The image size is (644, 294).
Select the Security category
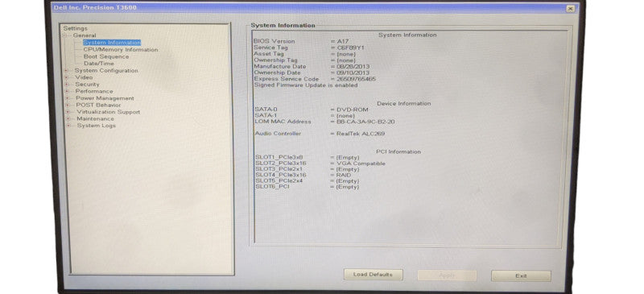coord(87,85)
